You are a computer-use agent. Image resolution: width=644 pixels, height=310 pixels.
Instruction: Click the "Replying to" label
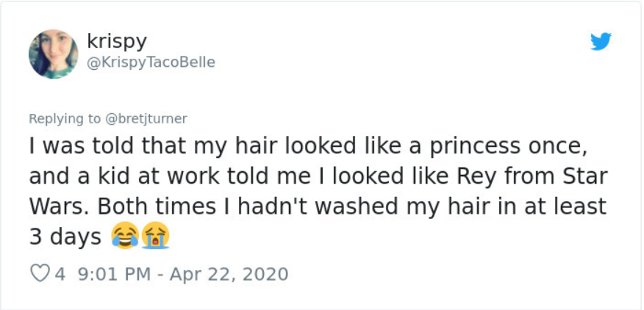coord(65,118)
